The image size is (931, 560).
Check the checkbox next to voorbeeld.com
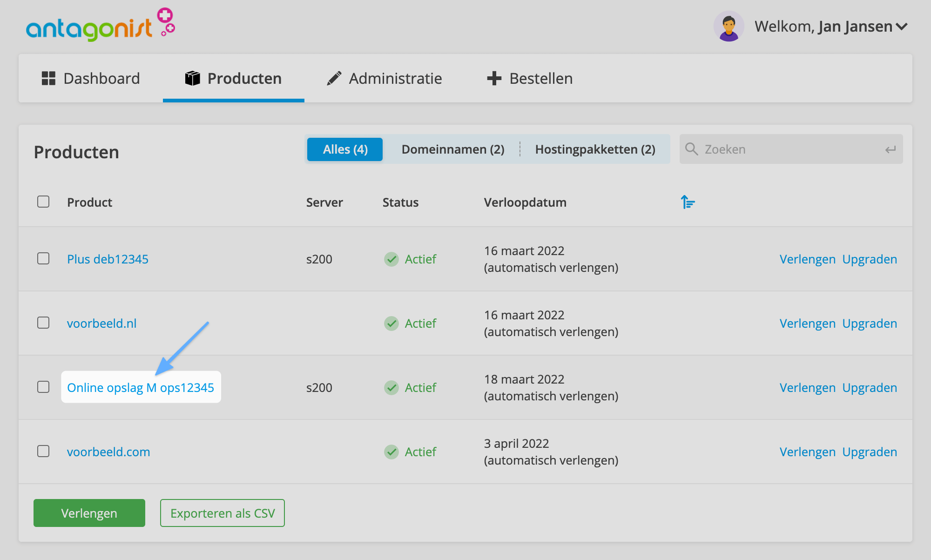(x=43, y=451)
